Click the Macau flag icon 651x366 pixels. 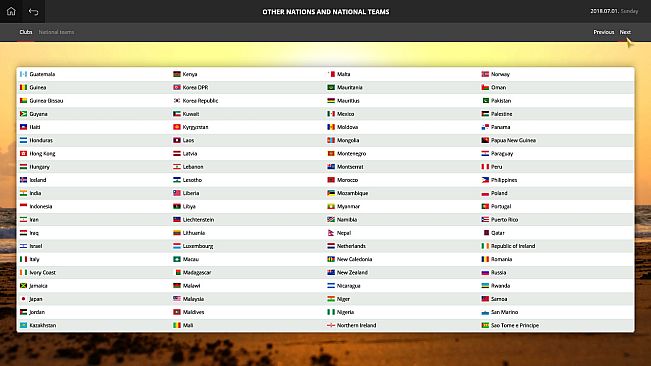coord(177,259)
